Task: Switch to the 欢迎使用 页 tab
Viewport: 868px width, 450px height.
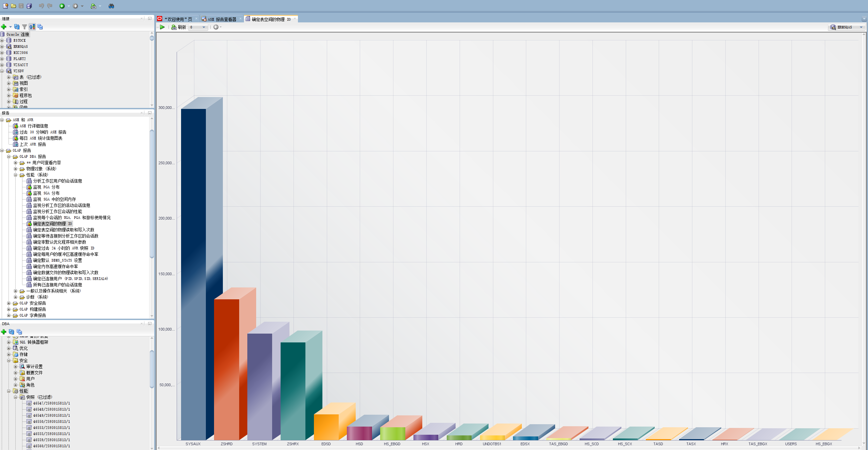Action: pos(178,19)
